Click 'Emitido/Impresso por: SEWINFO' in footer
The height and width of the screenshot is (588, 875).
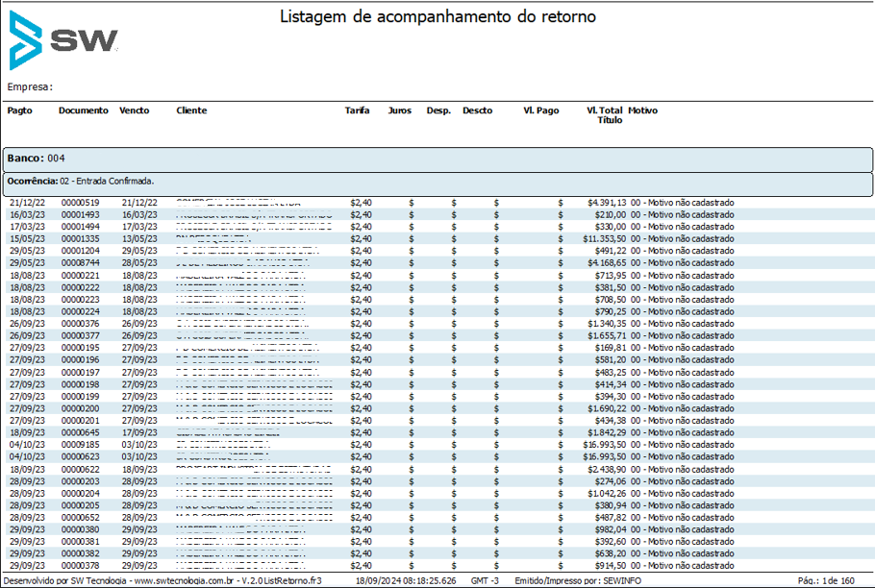[578, 580]
